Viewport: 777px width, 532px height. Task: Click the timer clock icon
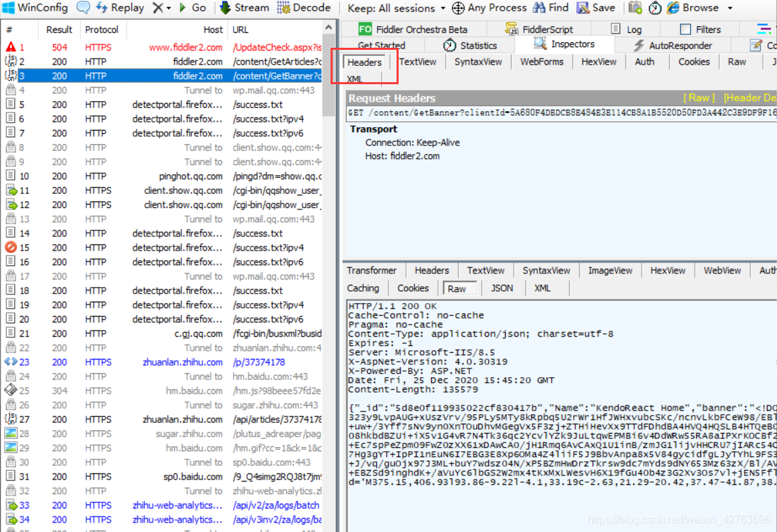pyautogui.click(x=654, y=7)
